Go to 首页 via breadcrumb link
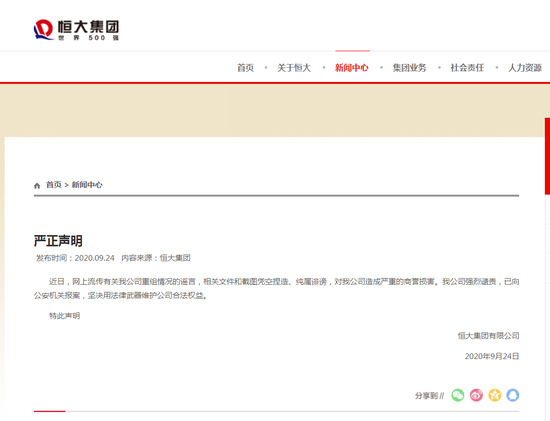 [54, 185]
